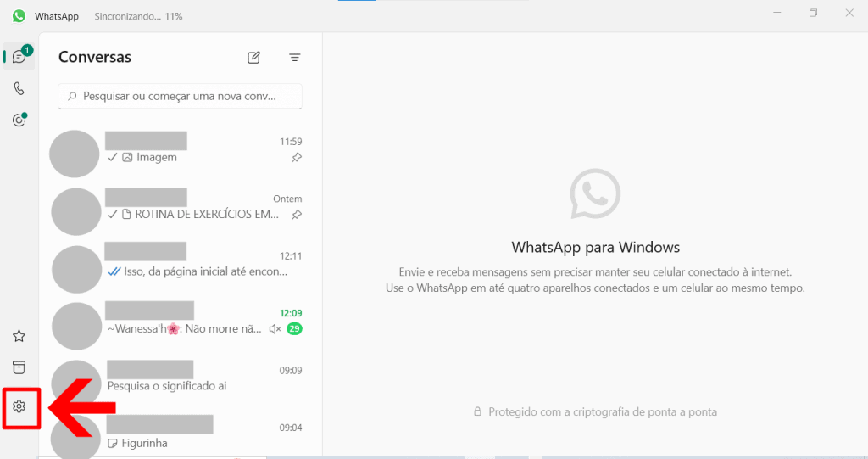868x459 pixels.
Task: Open the chat with 'Imagem' preview
Action: pyautogui.click(x=180, y=154)
